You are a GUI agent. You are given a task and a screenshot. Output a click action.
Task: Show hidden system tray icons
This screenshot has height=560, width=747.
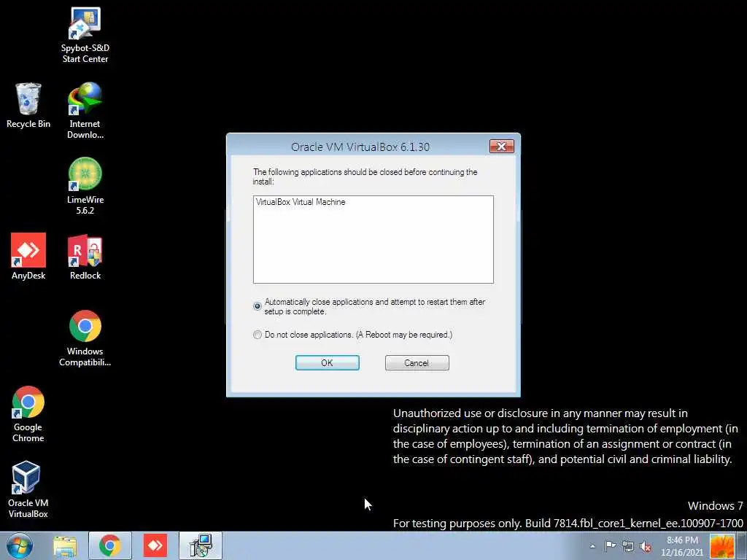click(592, 546)
